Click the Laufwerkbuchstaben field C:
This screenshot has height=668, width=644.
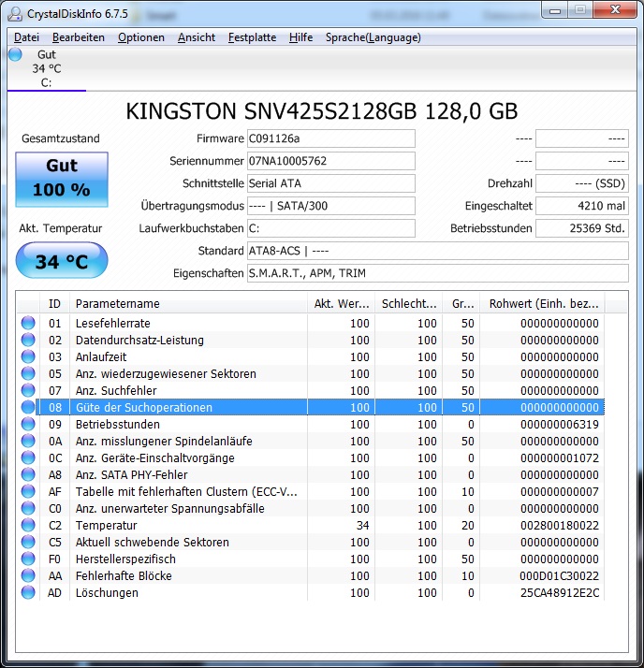pos(331,228)
